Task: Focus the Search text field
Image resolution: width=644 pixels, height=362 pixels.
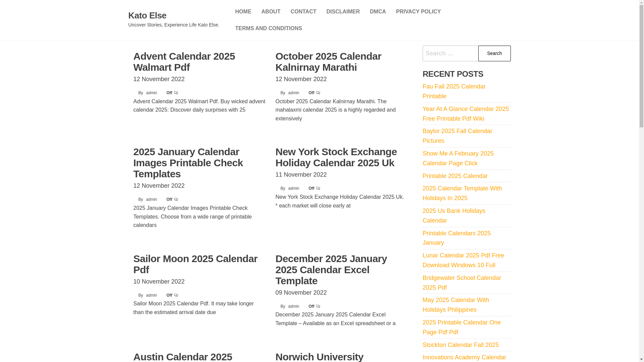Action: [x=450, y=53]
